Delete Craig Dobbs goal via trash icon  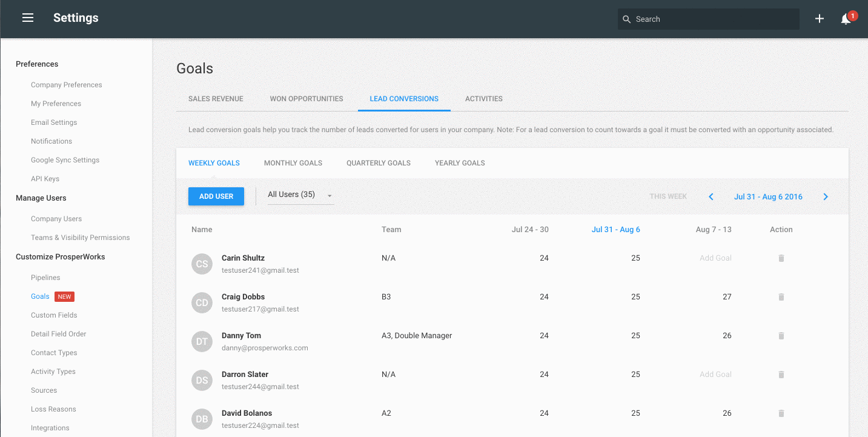[x=781, y=297]
